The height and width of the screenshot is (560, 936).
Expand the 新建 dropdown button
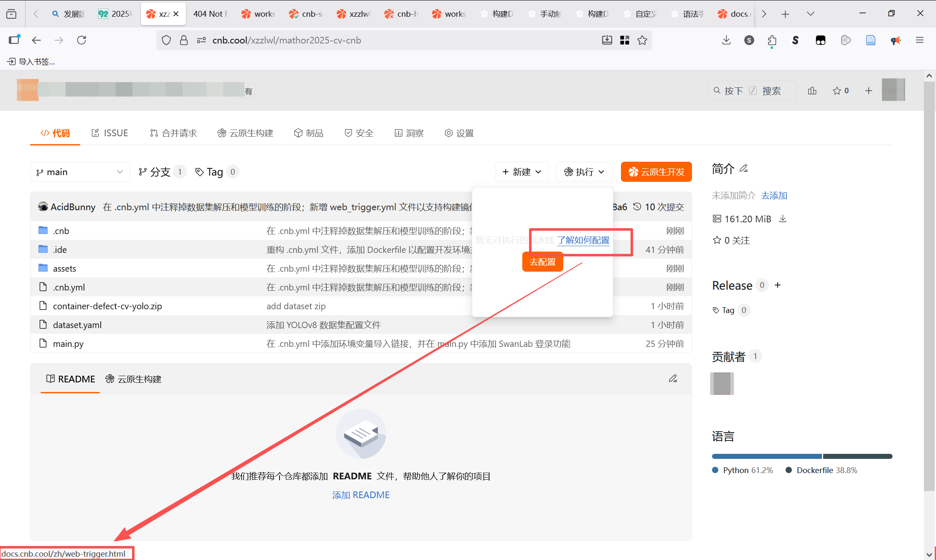click(521, 172)
